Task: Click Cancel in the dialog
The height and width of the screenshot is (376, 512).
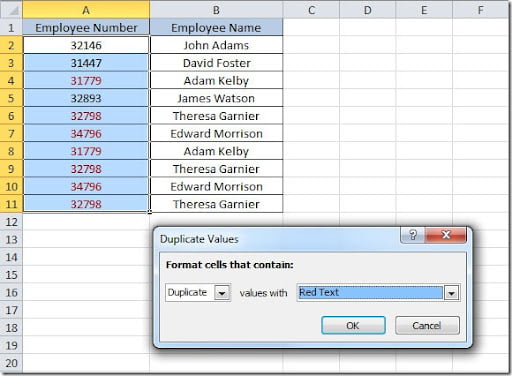Action: click(x=427, y=325)
